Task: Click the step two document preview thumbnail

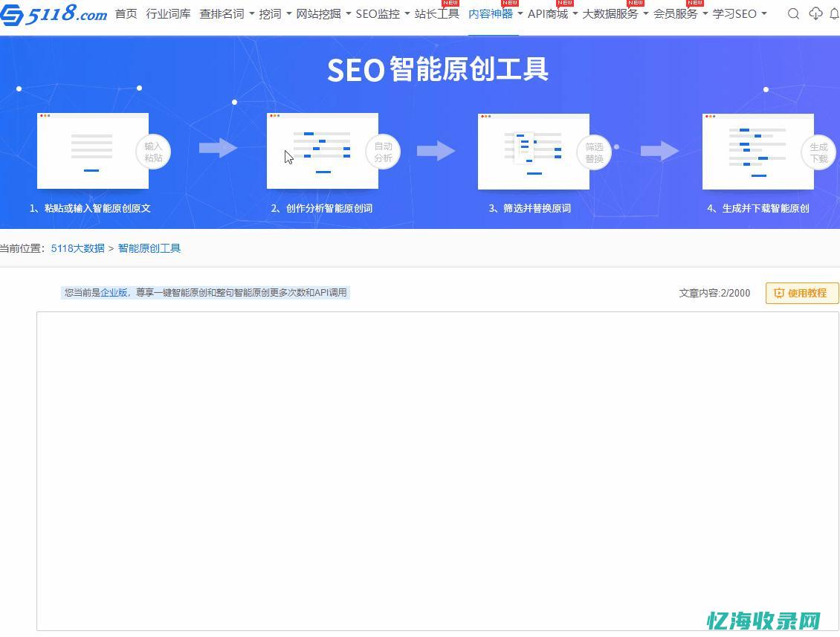Action: [x=323, y=150]
